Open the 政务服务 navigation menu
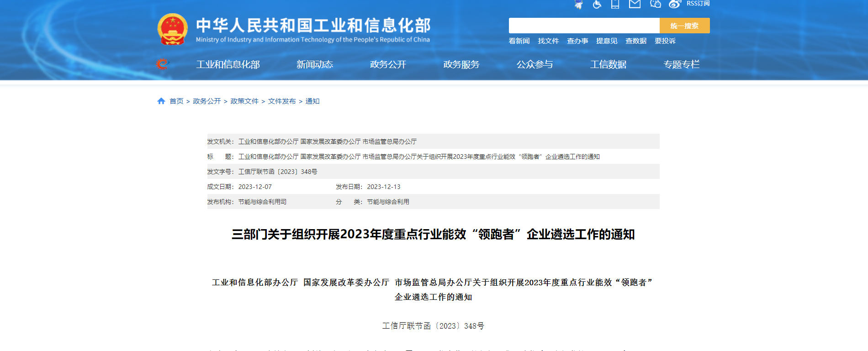 point(461,65)
